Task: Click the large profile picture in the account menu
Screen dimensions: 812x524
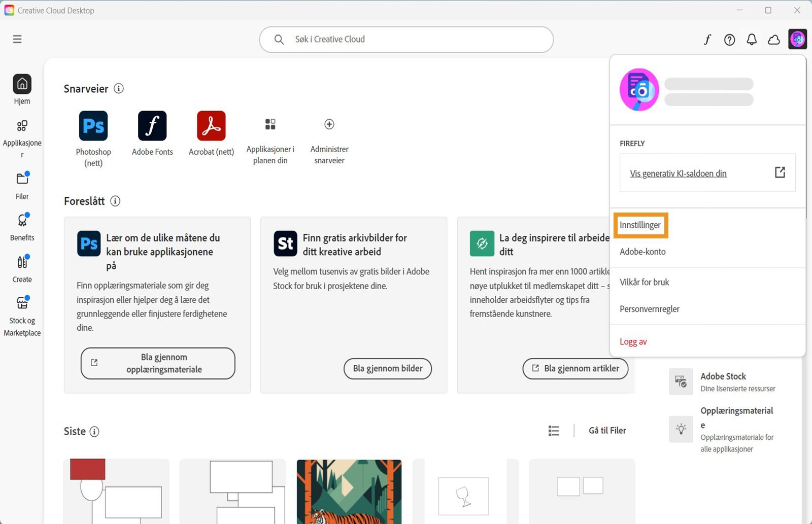Action: pyautogui.click(x=639, y=90)
